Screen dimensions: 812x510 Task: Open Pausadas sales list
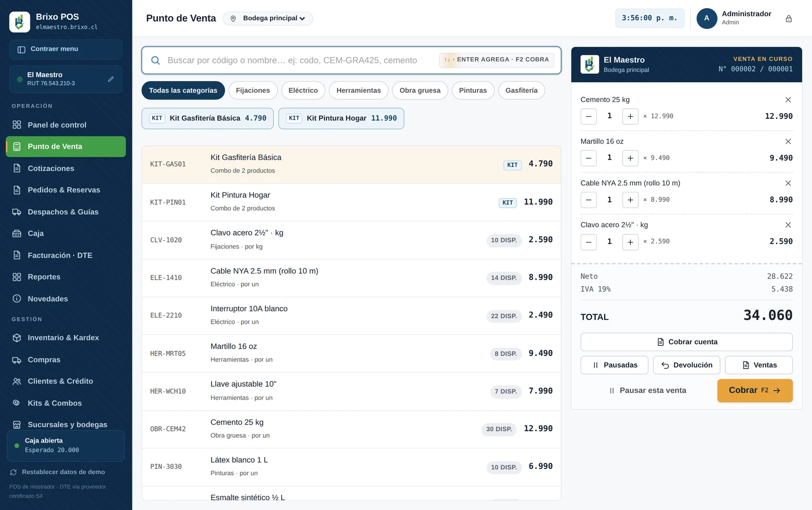(614, 365)
